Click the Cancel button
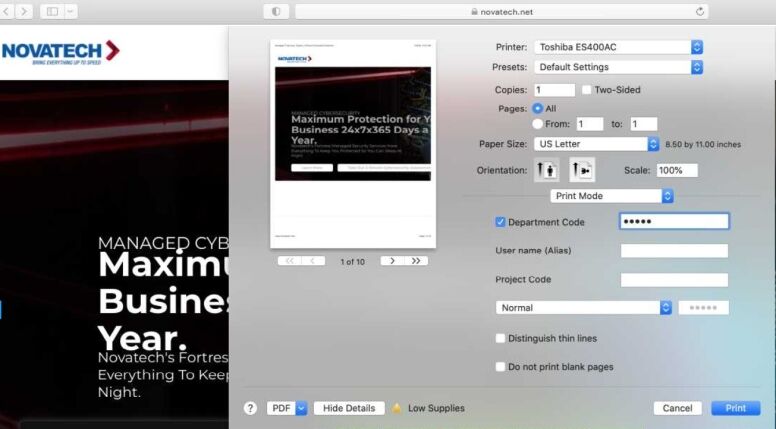The height and width of the screenshot is (429, 776). point(677,408)
